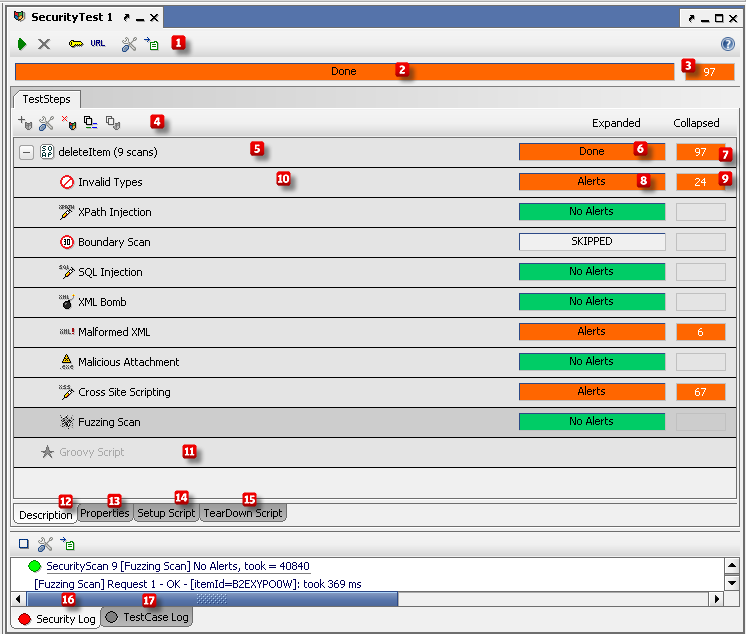
Task: Click the Boundary Scan red circle icon
Action: click(x=67, y=242)
